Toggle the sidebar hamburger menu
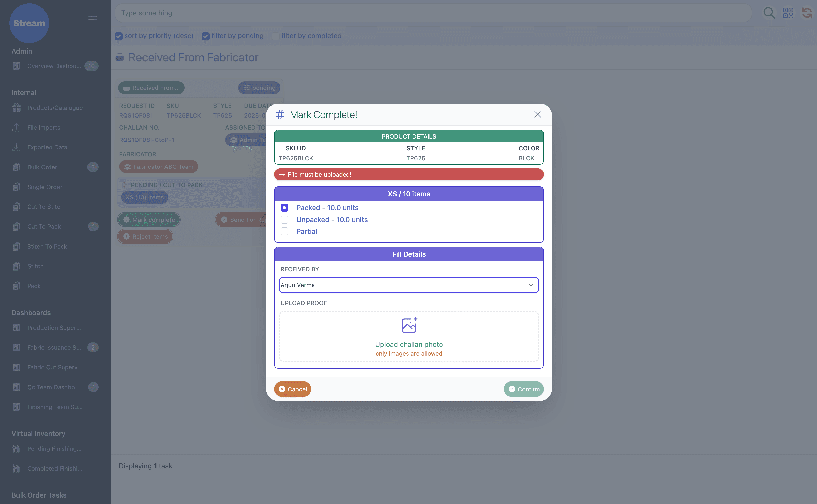Image resolution: width=817 pixels, height=504 pixels. 93,19
